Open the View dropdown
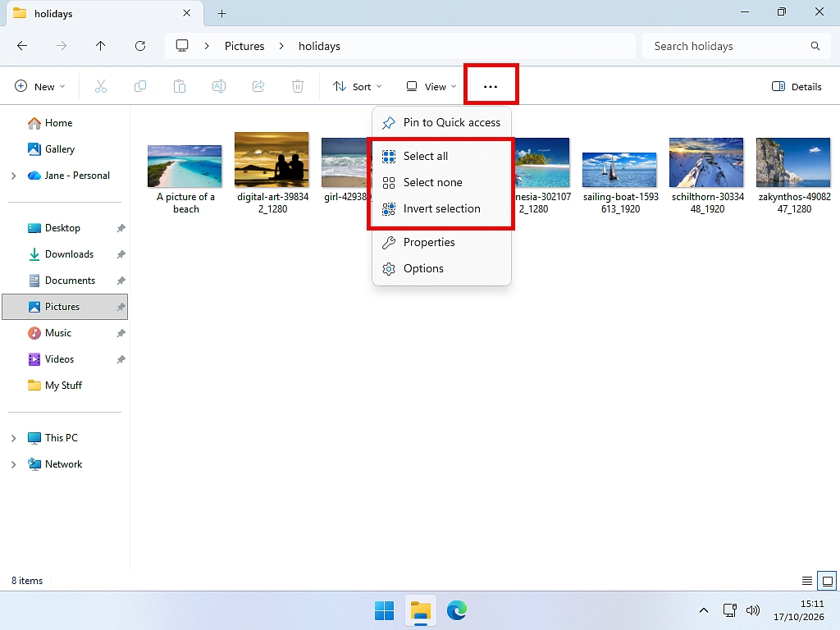This screenshot has height=630, width=840. (431, 86)
